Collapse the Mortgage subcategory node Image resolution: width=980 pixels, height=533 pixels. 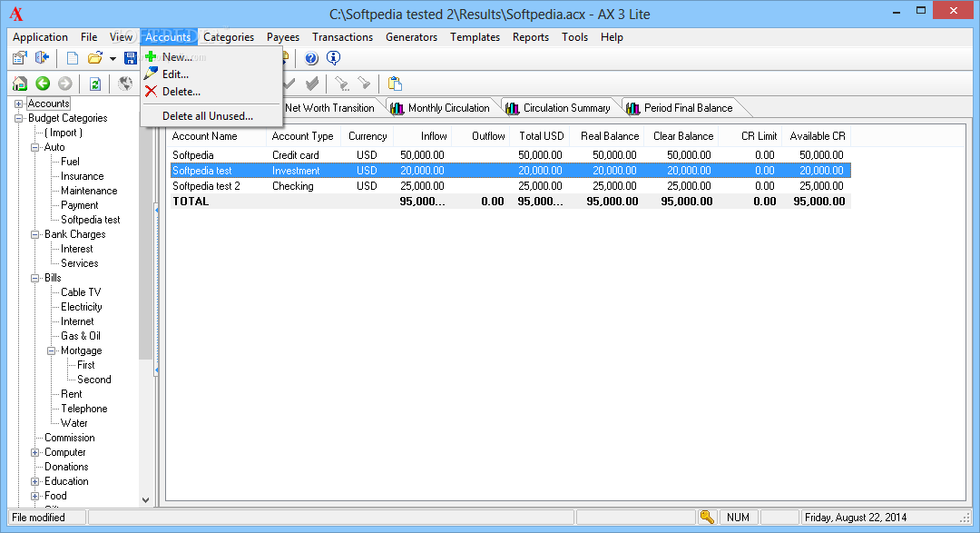click(x=52, y=351)
